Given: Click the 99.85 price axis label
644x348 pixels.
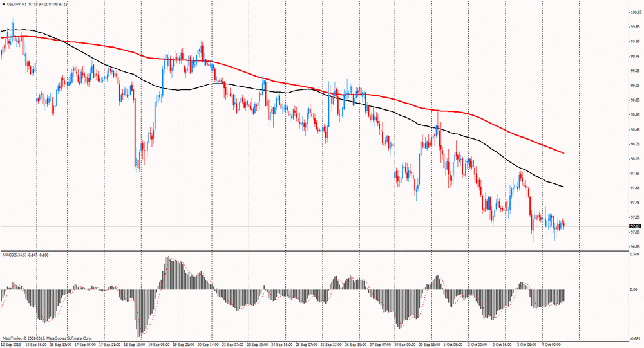Looking at the screenshot, I should pyautogui.click(x=635, y=26).
